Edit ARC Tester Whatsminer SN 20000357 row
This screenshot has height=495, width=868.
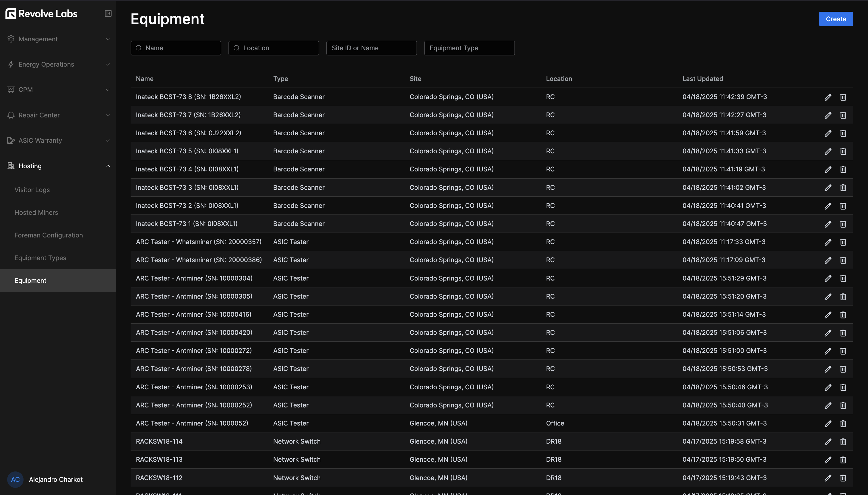coord(828,242)
